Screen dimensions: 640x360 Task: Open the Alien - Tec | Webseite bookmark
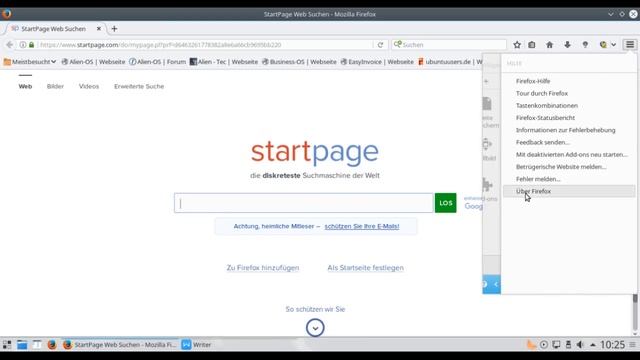[x=224, y=62]
